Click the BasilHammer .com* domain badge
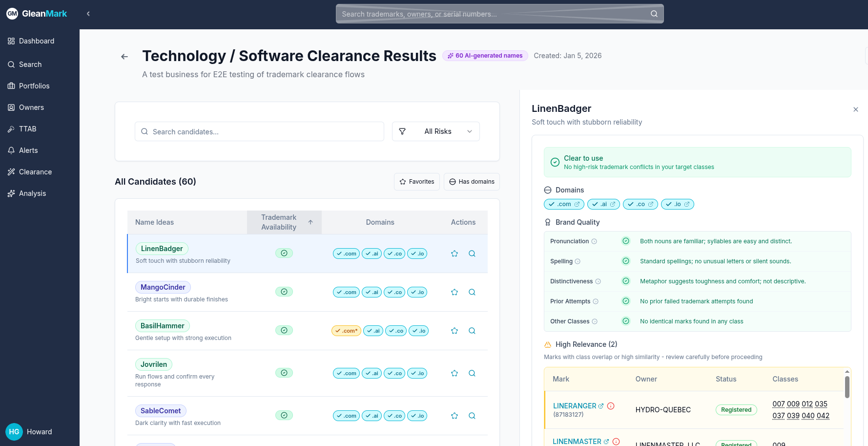 coord(346,331)
